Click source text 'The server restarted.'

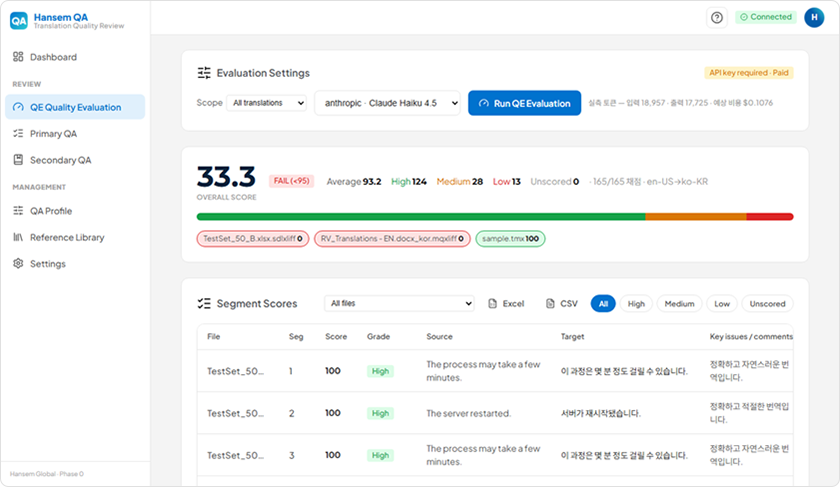point(469,413)
